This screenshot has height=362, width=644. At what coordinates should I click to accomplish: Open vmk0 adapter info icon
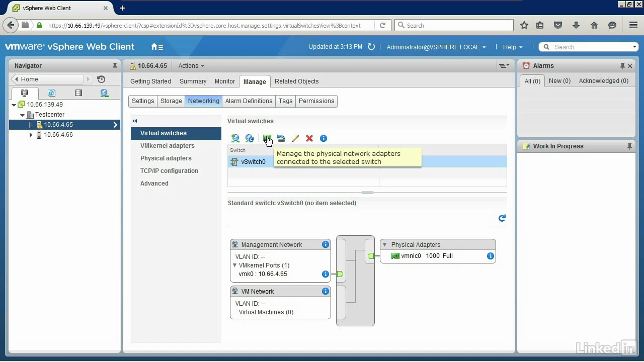click(x=326, y=274)
